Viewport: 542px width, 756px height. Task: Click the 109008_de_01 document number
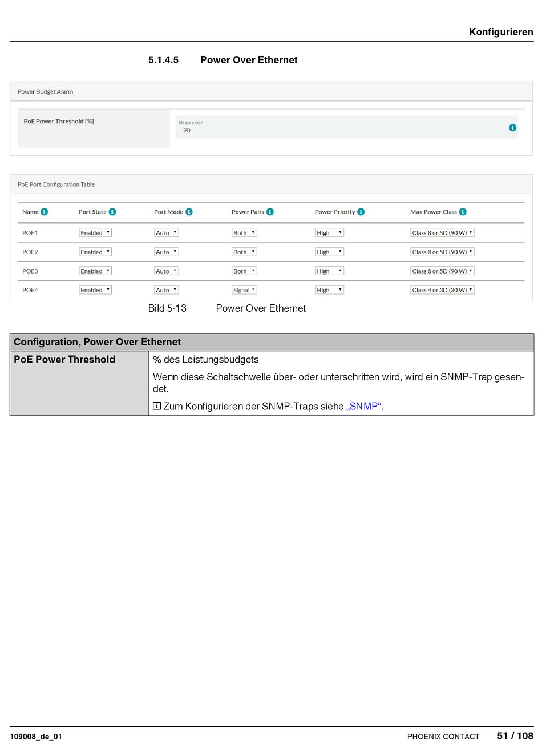pos(36,737)
